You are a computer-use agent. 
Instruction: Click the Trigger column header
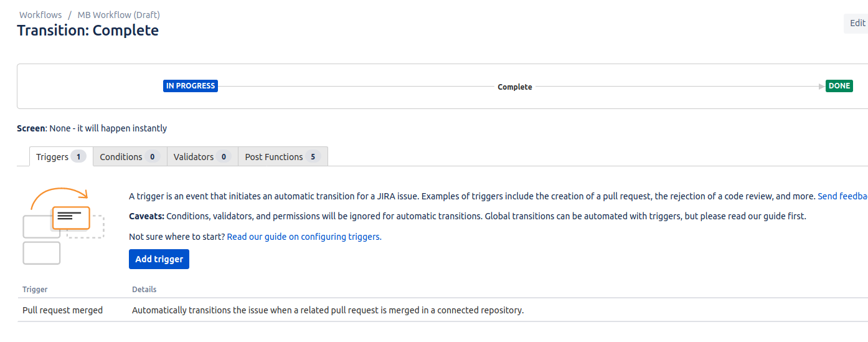(x=35, y=290)
